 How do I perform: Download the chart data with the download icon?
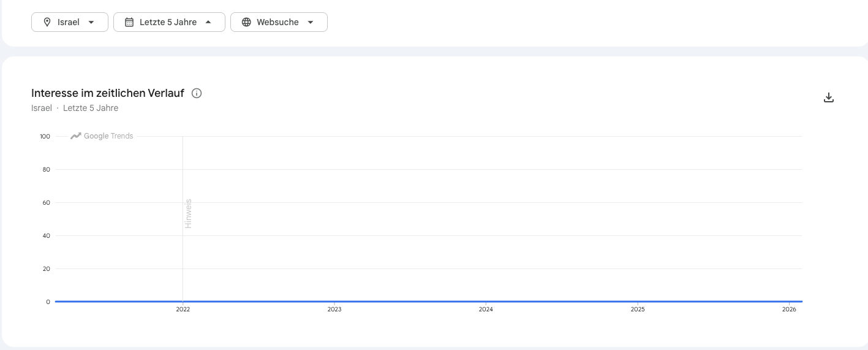tap(829, 97)
